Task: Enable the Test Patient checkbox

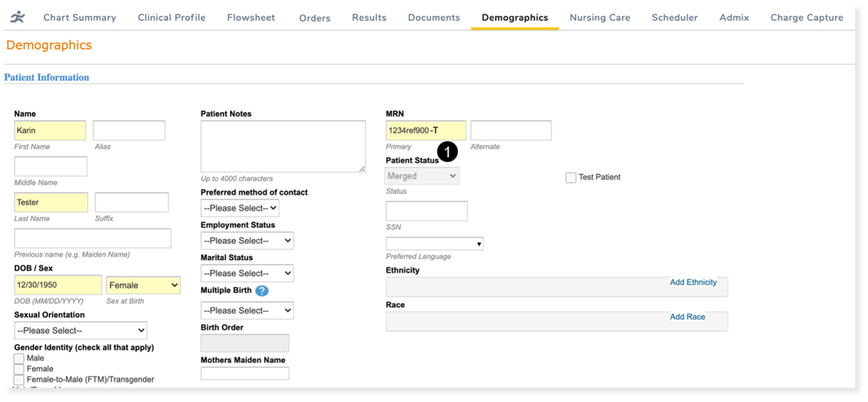Action: point(571,177)
